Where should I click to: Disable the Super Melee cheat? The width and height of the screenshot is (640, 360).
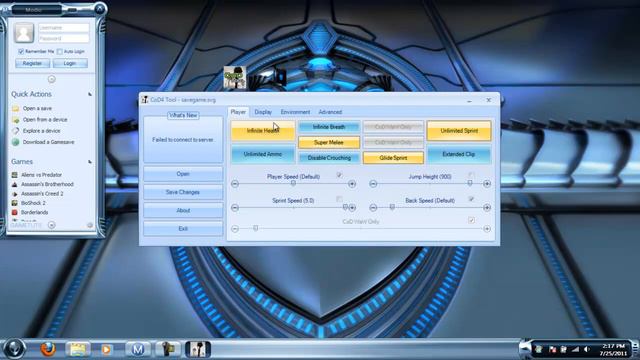[329, 142]
